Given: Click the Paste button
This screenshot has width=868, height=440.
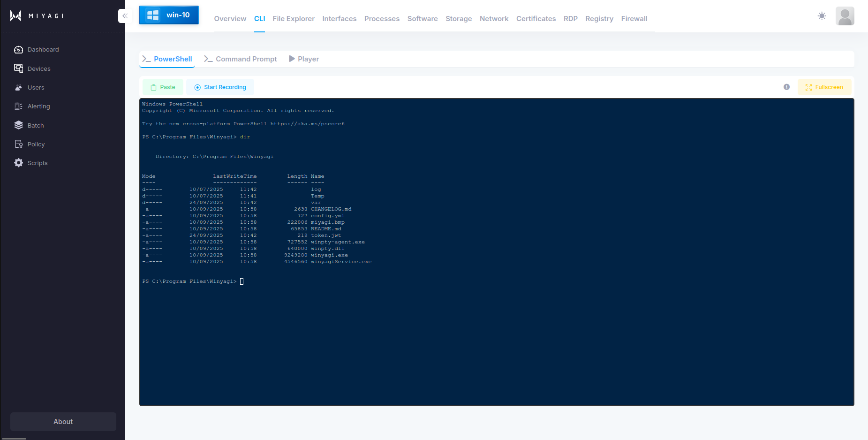Looking at the screenshot, I should 163,87.
